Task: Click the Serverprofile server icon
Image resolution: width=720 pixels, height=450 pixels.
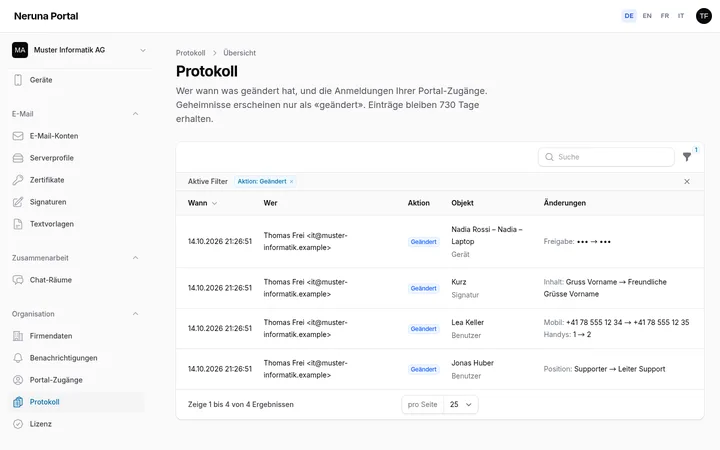Action: tap(18, 158)
